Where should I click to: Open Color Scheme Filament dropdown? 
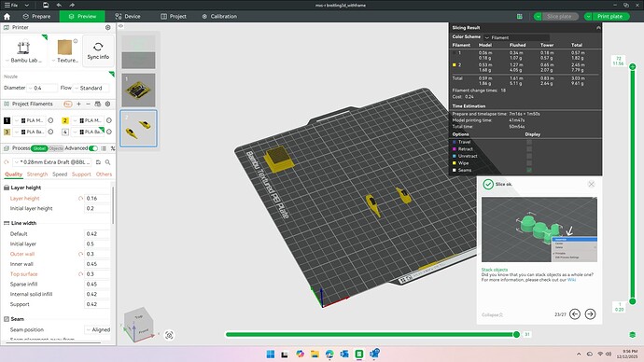coord(516,37)
